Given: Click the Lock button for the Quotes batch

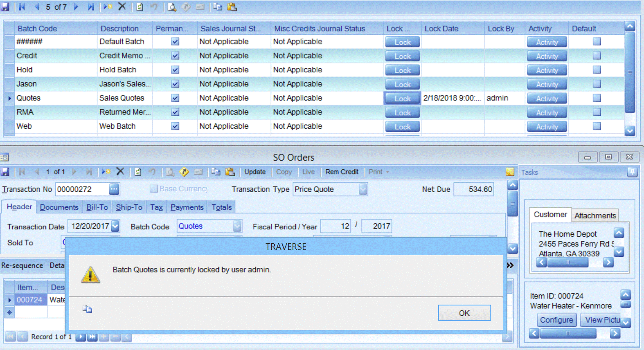Looking at the screenshot, I should point(402,99).
